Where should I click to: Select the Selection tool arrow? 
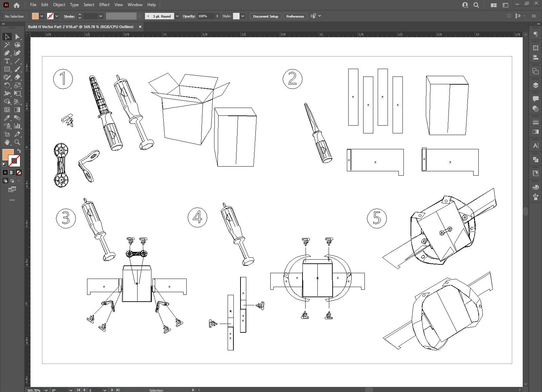pos(7,37)
